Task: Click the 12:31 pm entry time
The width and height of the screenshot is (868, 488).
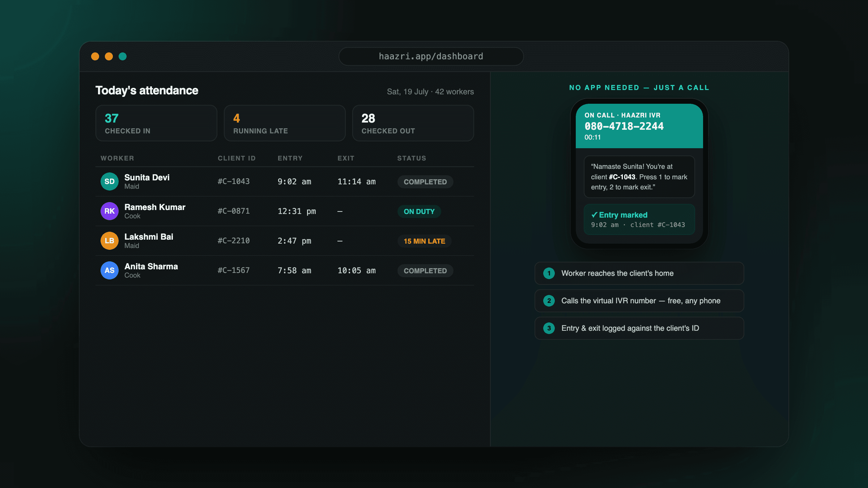Action: pyautogui.click(x=297, y=211)
